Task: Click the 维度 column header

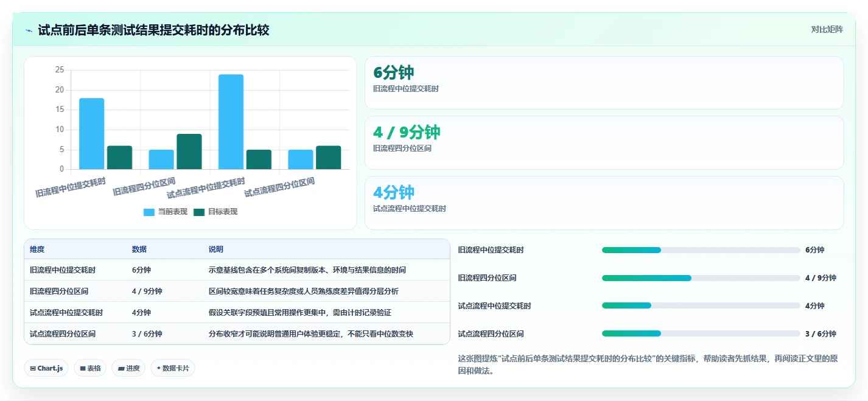Action: pyautogui.click(x=37, y=249)
